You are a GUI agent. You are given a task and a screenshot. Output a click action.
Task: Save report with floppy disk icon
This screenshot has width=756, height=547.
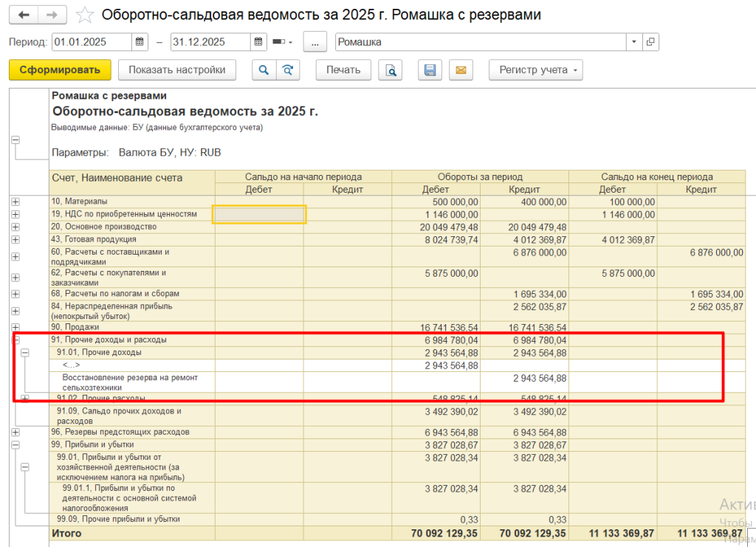(430, 70)
